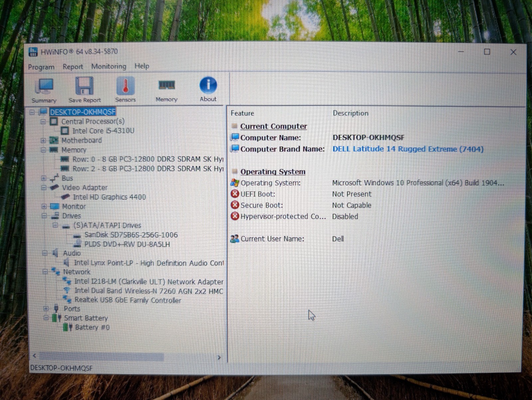Screen dimensions: 532x400
Task: Click the UEFI Boot red X icon
Action: 235,194
